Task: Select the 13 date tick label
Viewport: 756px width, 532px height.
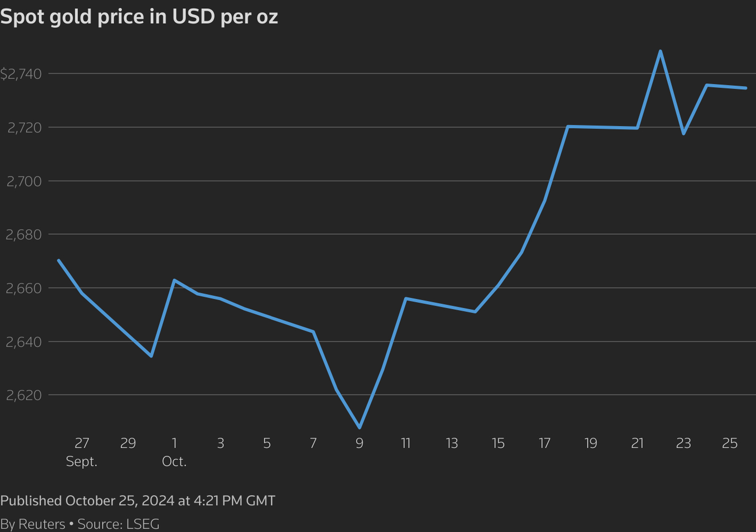Action: (452, 443)
